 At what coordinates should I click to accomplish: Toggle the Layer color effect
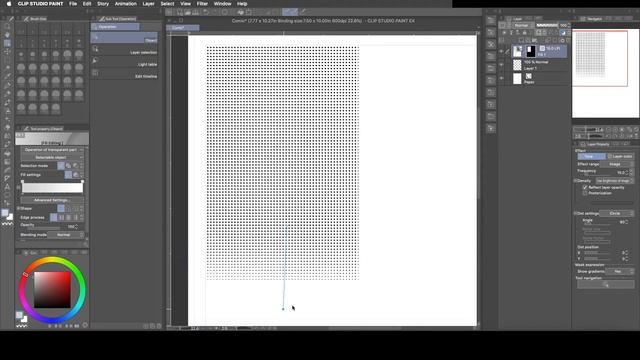[x=620, y=156]
